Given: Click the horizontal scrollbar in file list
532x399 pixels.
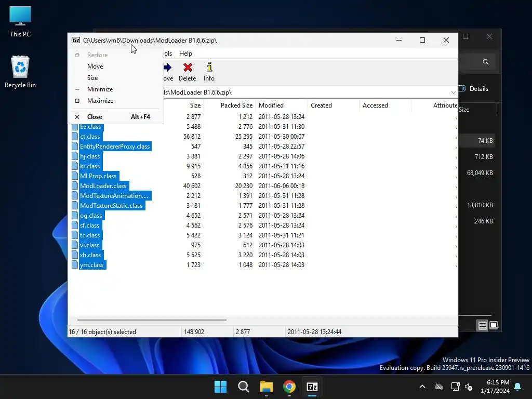Looking at the screenshot, I should [x=152, y=320].
